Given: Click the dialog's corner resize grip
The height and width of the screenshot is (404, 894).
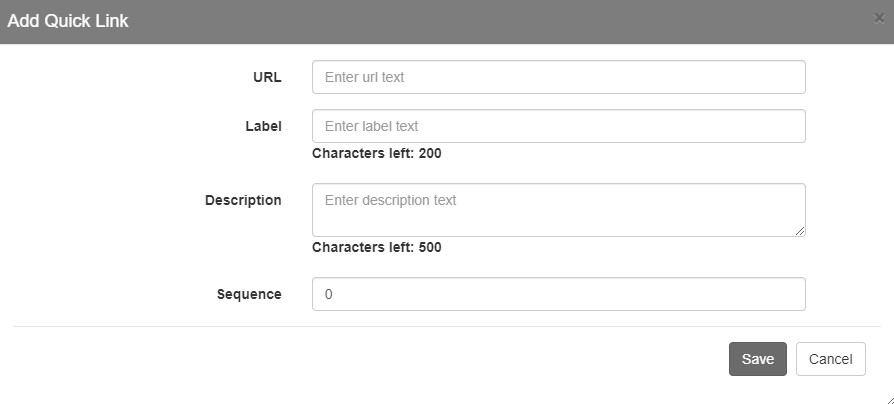Looking at the screenshot, I should point(889,399).
